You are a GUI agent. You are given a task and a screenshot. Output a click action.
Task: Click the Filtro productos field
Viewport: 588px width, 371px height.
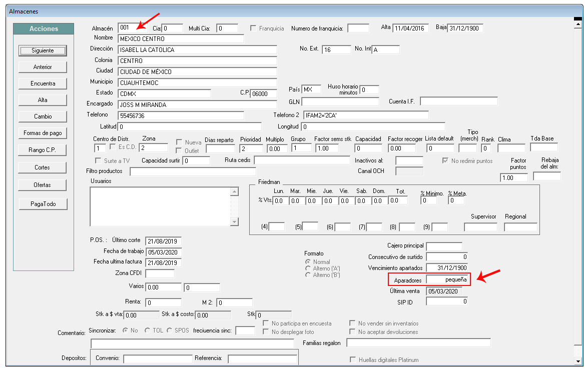[193, 171]
